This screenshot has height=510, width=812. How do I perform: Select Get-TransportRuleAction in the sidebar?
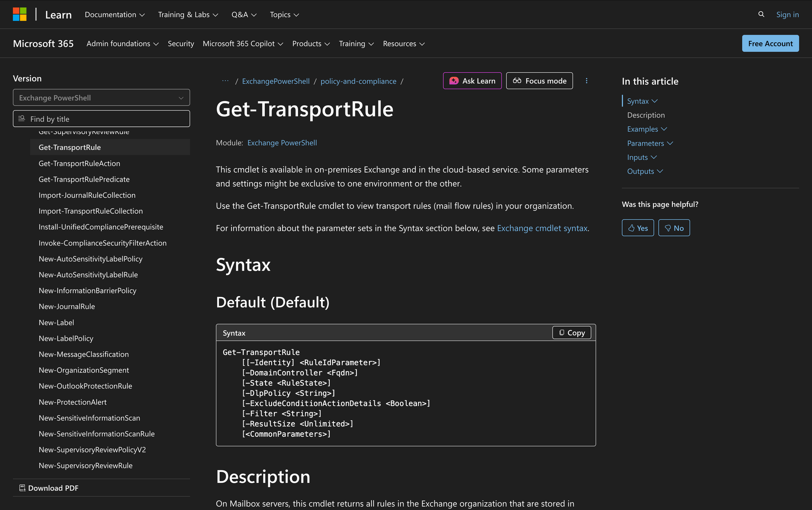(79, 163)
